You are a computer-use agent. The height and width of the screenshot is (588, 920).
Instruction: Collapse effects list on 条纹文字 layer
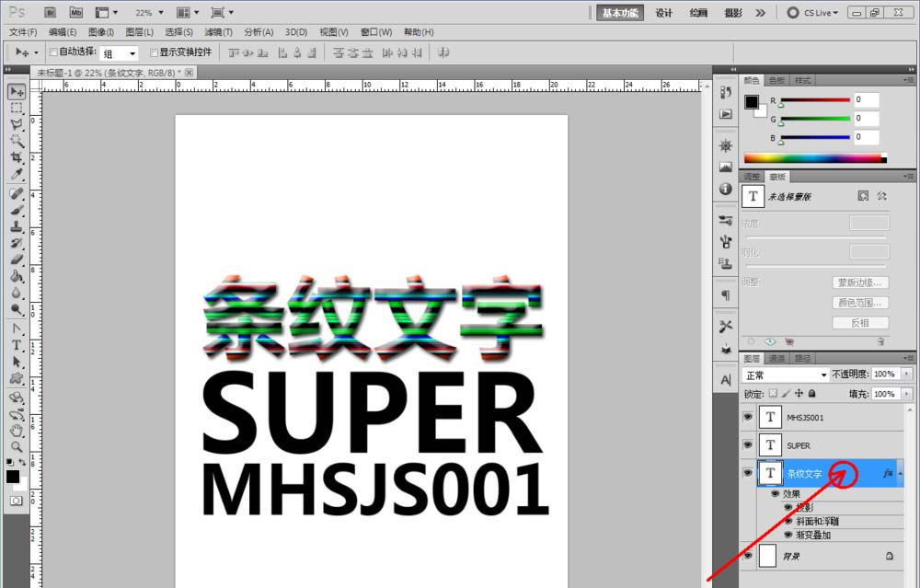coord(901,473)
